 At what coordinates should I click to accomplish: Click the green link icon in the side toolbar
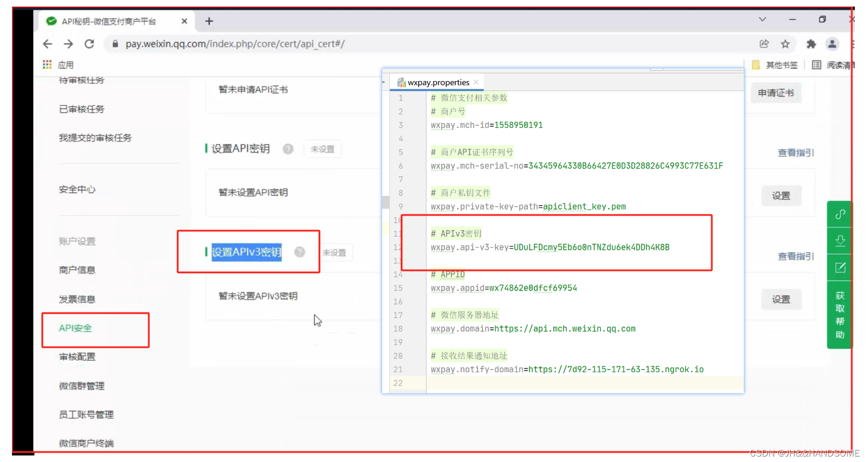click(x=840, y=214)
